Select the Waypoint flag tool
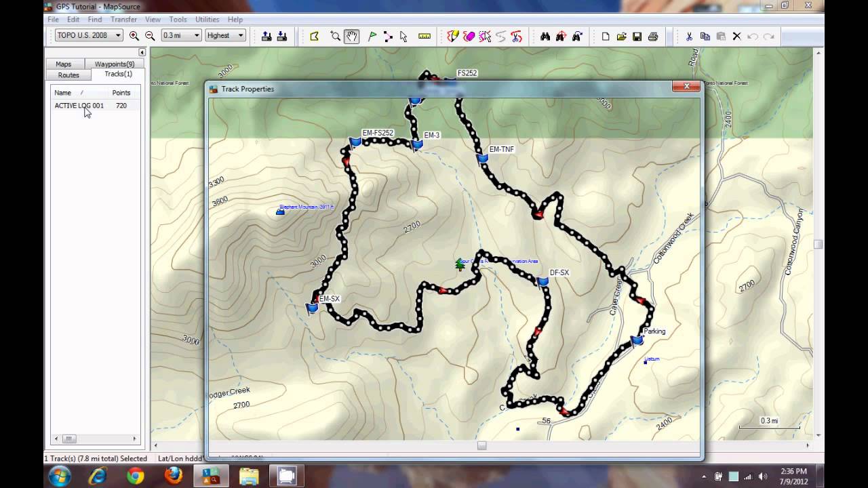Image resolution: width=868 pixels, height=488 pixels. (372, 36)
